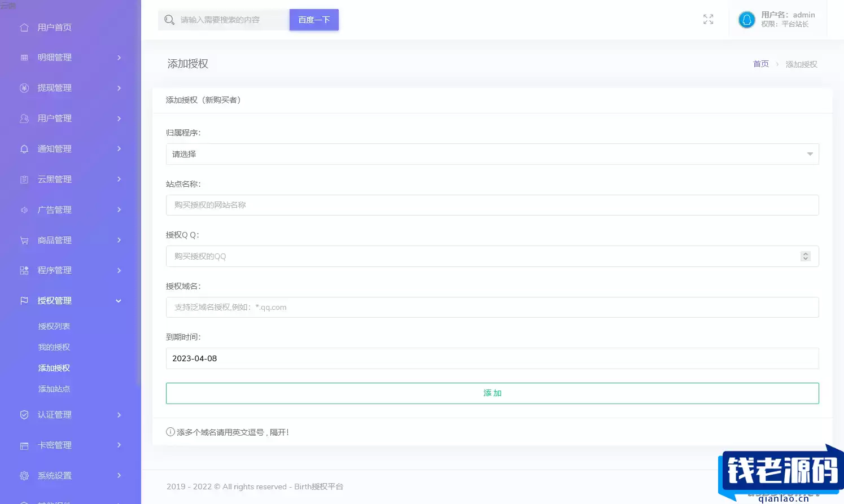Expand 明细管理 using its chevron
The image size is (844, 504).
click(x=119, y=58)
